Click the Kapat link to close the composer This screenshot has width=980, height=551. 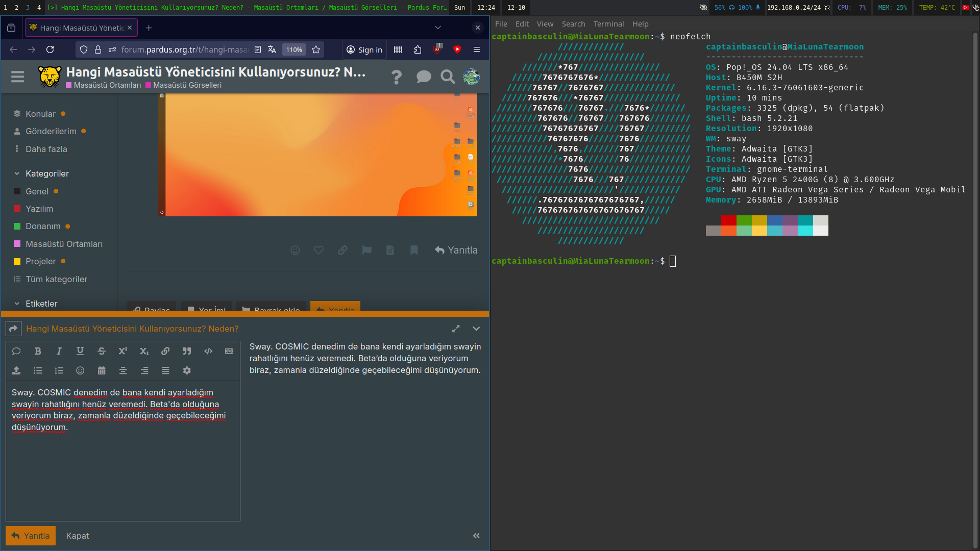pos(77,536)
